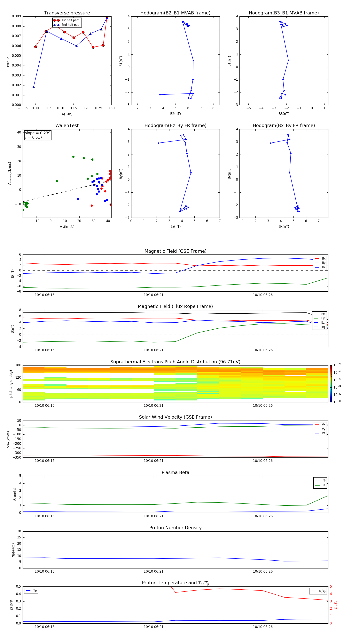Click the 'Magnetic Field (Flux Rope Frame)' title
The image size is (351, 644).
(175, 307)
